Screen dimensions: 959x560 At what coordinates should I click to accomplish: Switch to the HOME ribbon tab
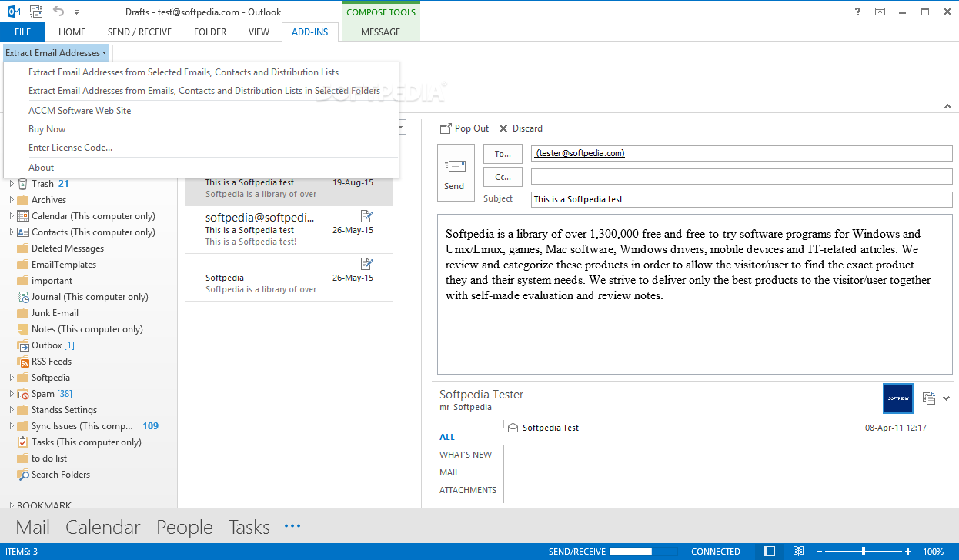coord(72,32)
